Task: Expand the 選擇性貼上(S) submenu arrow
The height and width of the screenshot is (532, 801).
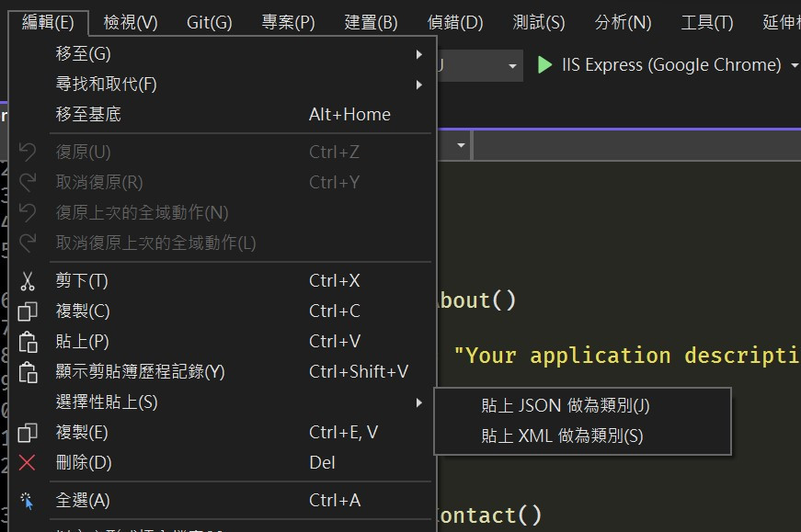Action: pyautogui.click(x=418, y=402)
